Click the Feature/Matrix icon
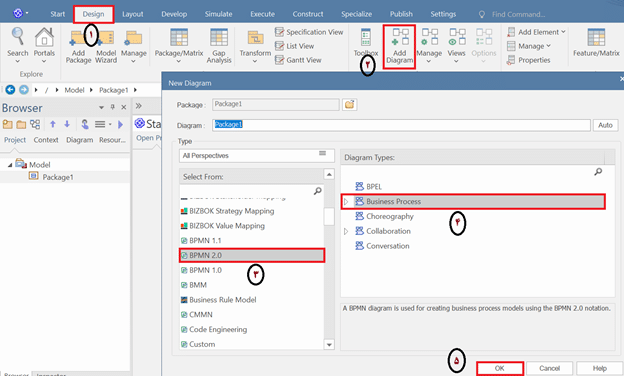 596,43
